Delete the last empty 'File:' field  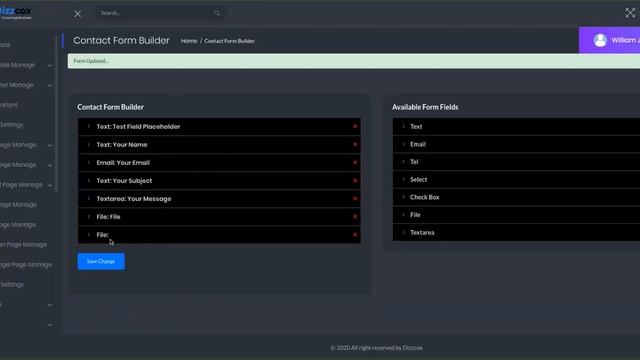pyautogui.click(x=355, y=235)
